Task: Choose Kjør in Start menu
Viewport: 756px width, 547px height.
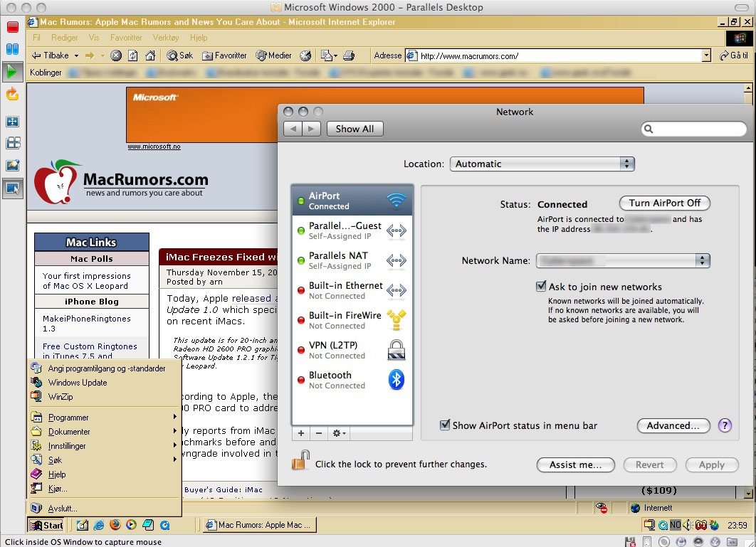Action: (x=104, y=489)
